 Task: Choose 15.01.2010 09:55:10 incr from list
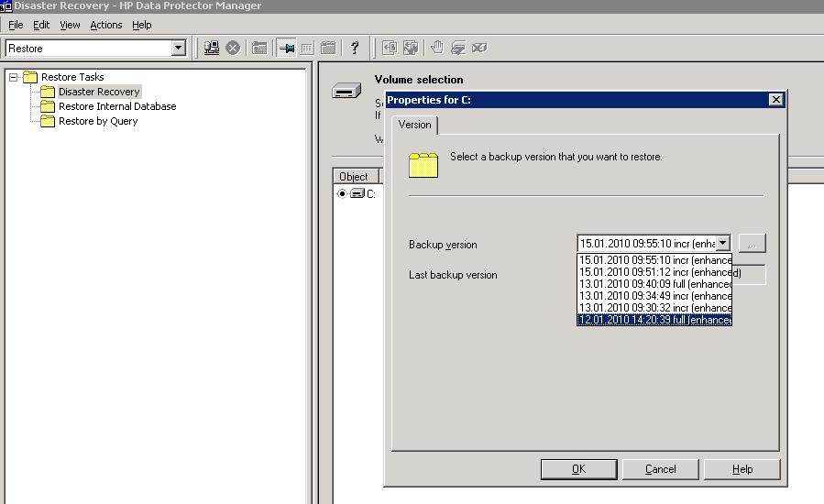point(654,260)
